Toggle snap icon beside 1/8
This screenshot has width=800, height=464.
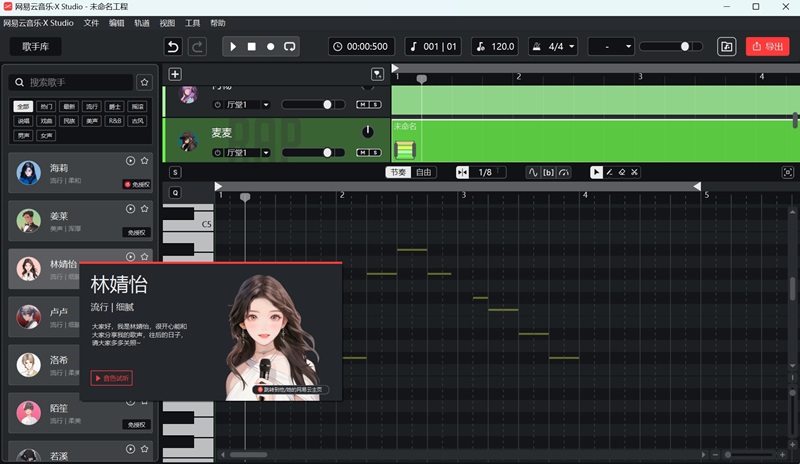point(462,172)
